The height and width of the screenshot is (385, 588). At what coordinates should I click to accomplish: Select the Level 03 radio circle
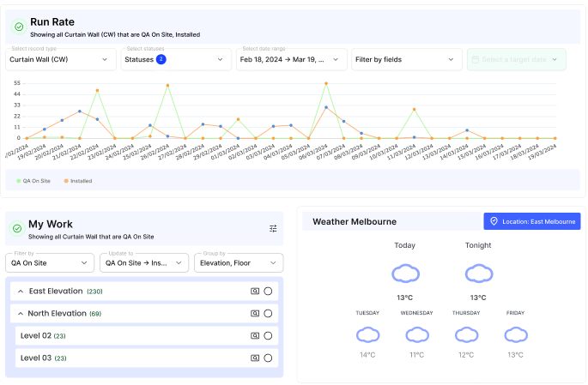pyautogui.click(x=268, y=358)
